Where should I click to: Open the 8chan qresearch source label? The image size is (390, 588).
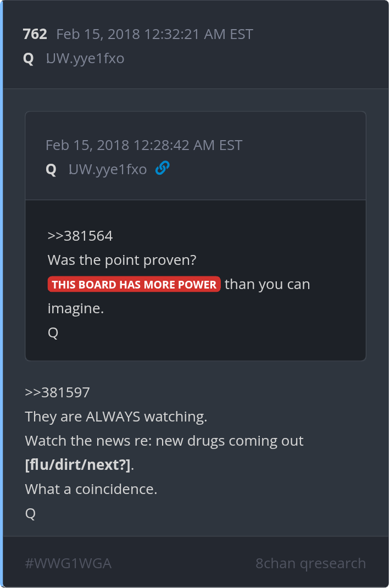pyautogui.click(x=310, y=563)
